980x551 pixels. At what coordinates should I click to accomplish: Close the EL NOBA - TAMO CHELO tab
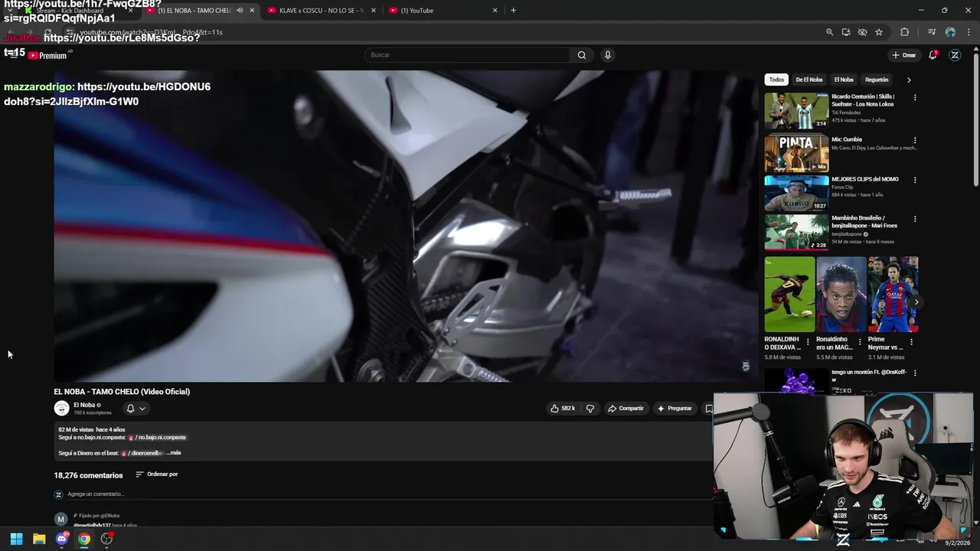click(252, 11)
